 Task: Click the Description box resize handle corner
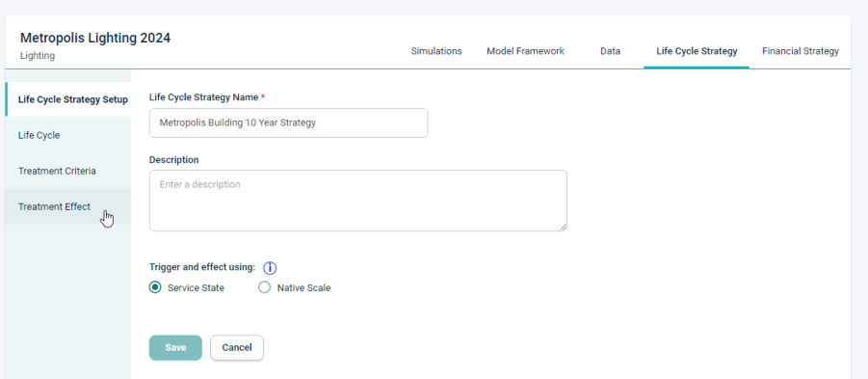click(564, 228)
